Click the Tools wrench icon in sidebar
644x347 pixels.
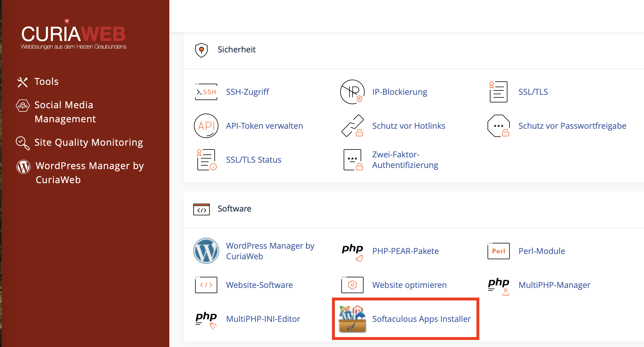pos(23,82)
